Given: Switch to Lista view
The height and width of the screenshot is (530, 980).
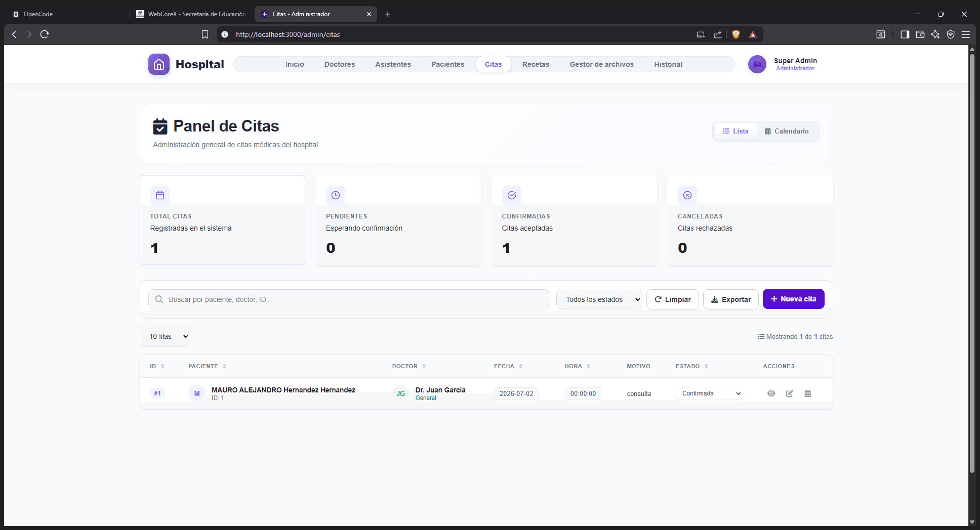Looking at the screenshot, I should (736, 131).
